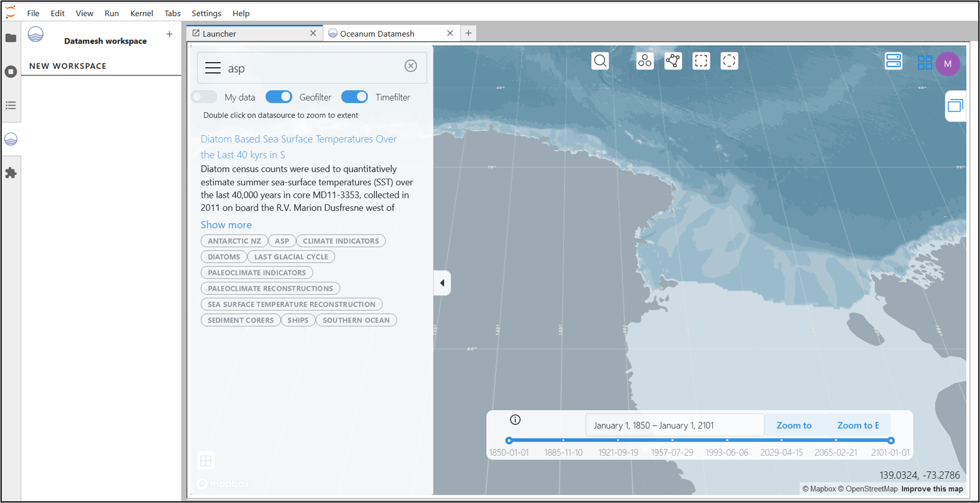Open the Settings menu
Screen dimensions: 980x503
pos(206,13)
